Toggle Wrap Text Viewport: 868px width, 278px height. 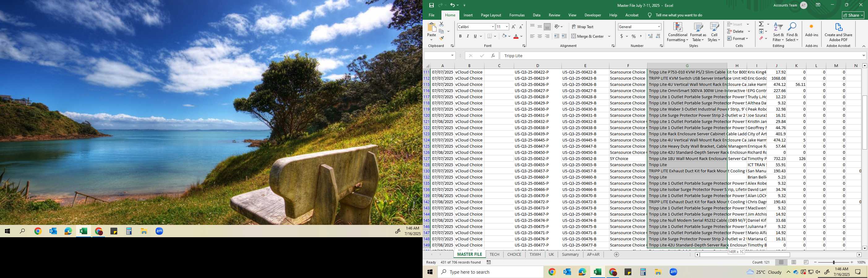tap(582, 27)
